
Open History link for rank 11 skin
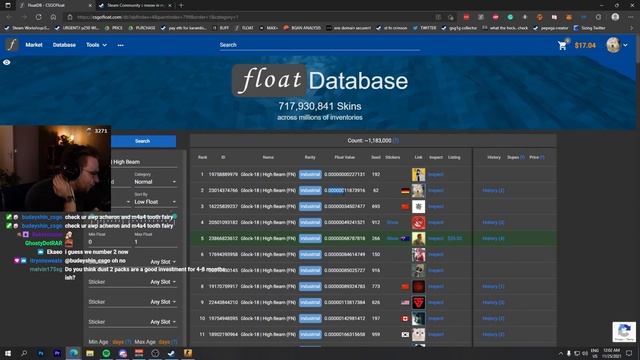(x=493, y=334)
